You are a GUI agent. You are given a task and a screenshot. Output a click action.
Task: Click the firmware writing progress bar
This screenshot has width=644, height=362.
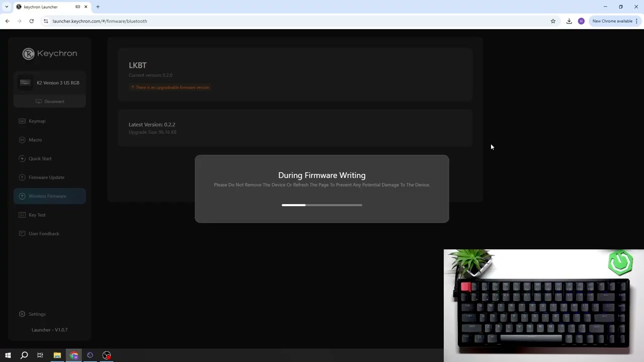point(322,205)
